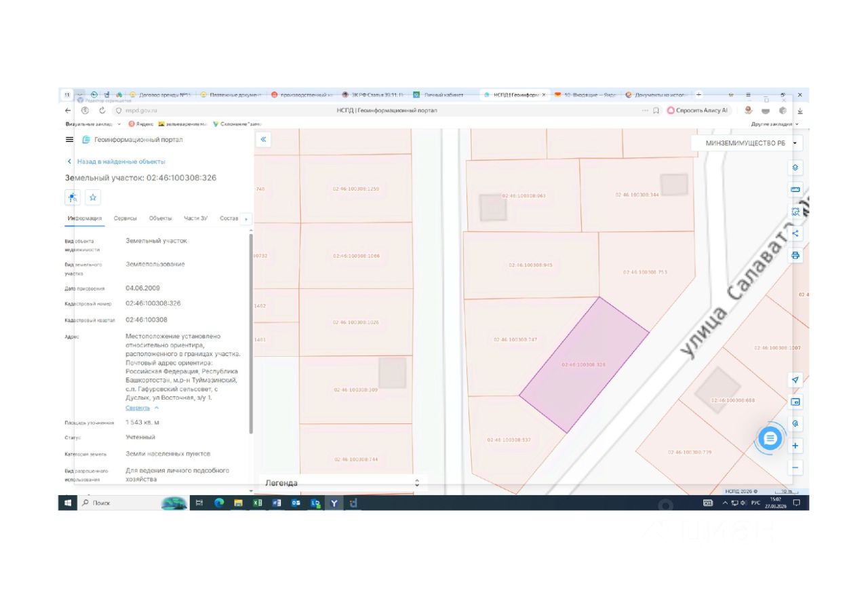
Task: Open the notification center in taskbar
Action: click(x=797, y=503)
